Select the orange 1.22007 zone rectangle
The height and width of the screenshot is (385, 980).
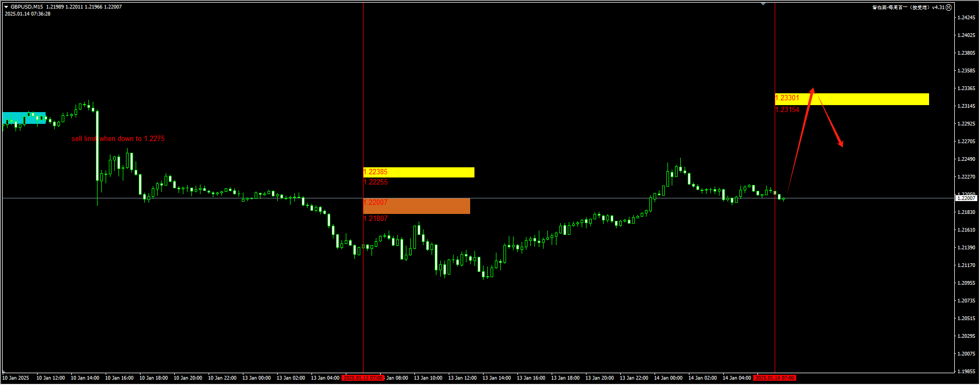424,206
